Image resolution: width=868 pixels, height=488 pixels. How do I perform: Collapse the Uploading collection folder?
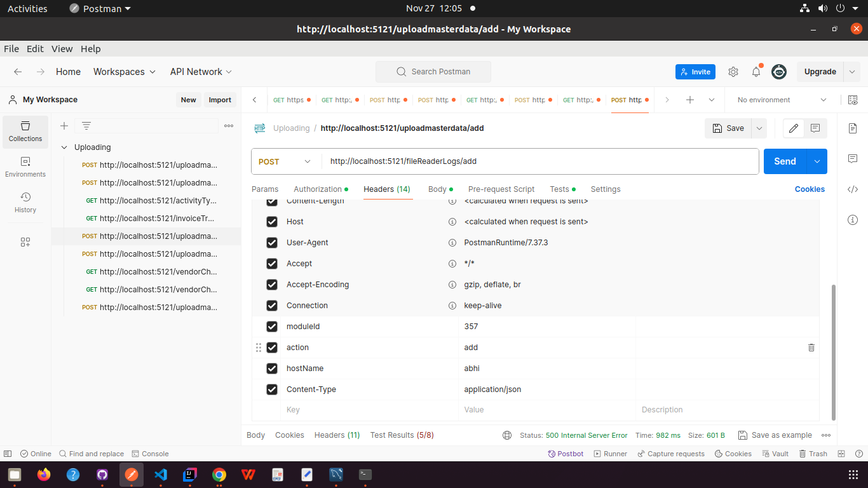point(64,147)
